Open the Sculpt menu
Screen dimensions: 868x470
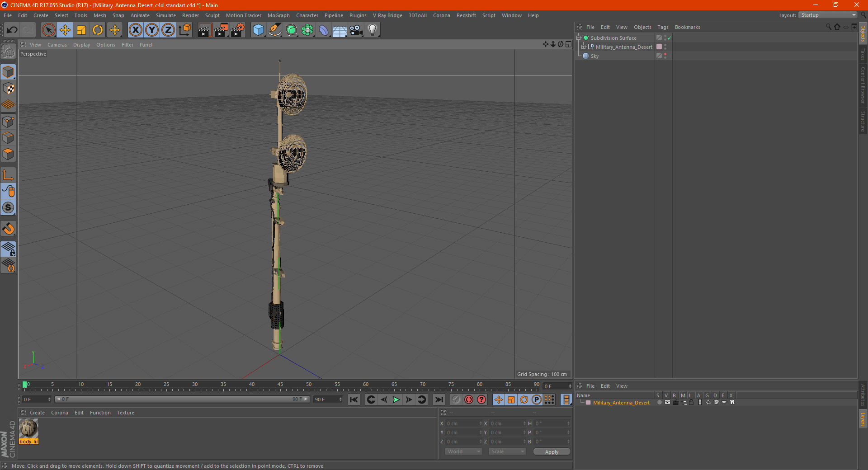[212, 15]
